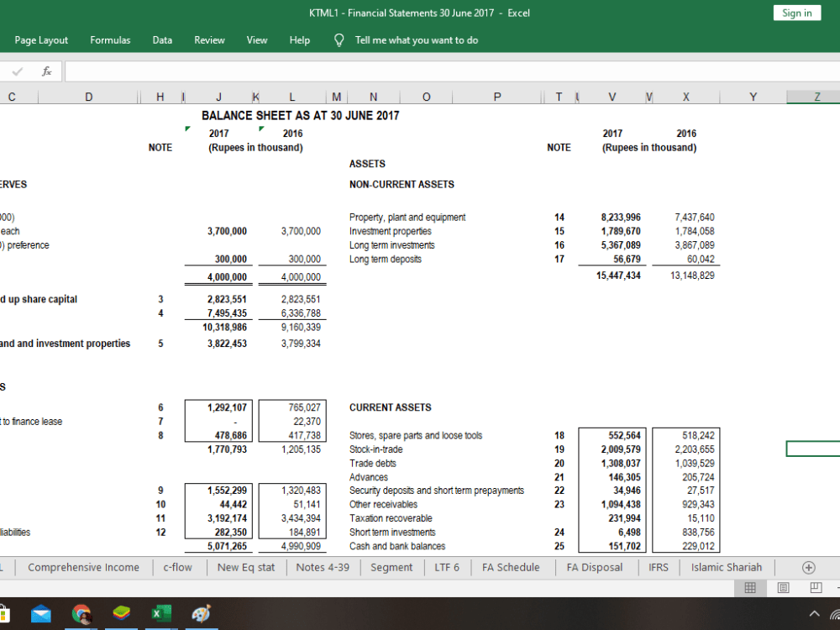Select cell value 1,770,793

click(227, 449)
